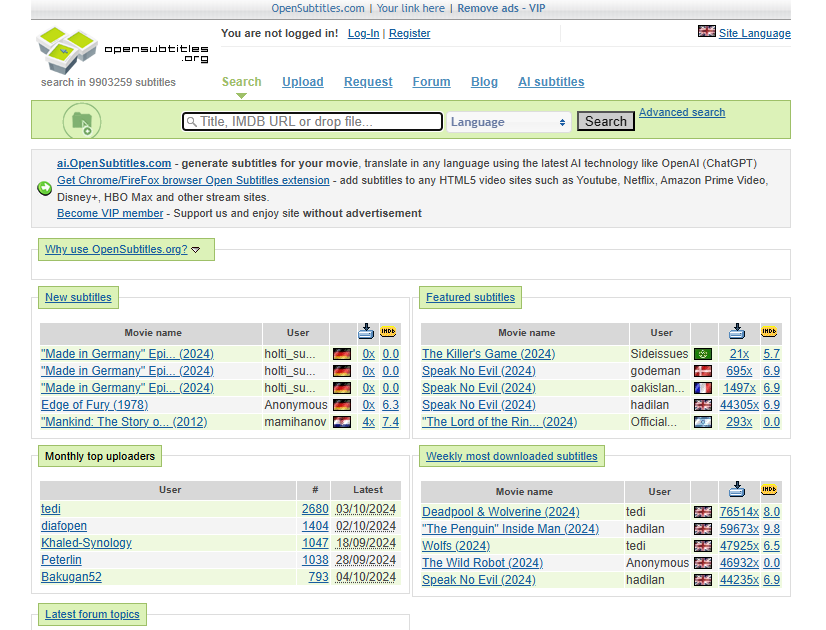Click the Danish flag in godeman row
826x630 pixels.
(x=703, y=371)
